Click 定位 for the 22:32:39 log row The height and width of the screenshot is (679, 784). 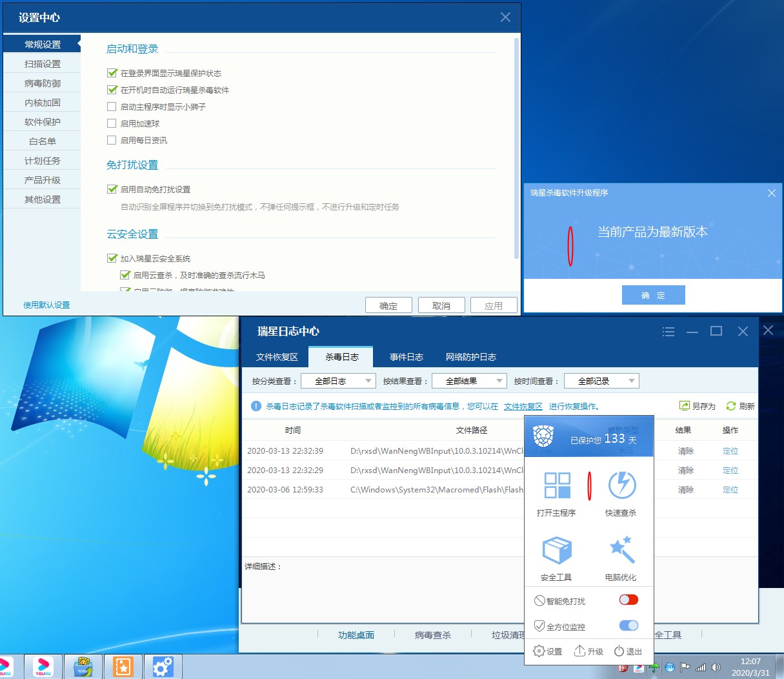tap(730, 451)
